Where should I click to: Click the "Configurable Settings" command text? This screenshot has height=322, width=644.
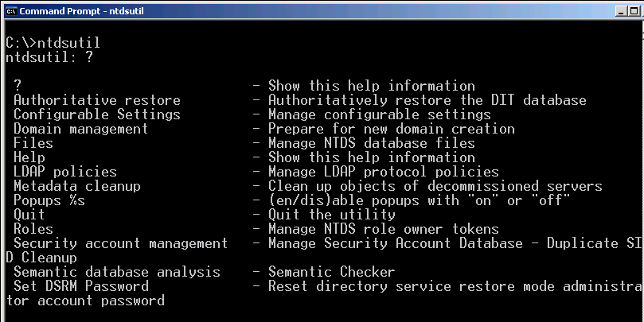click(96, 114)
